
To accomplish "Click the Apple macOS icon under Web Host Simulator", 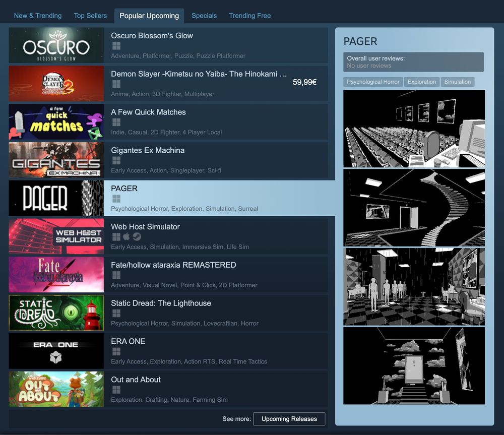I will [127, 236].
